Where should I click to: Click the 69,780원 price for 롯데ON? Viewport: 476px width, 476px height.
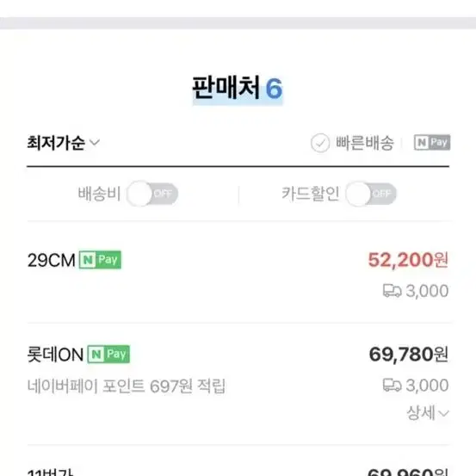point(409,355)
